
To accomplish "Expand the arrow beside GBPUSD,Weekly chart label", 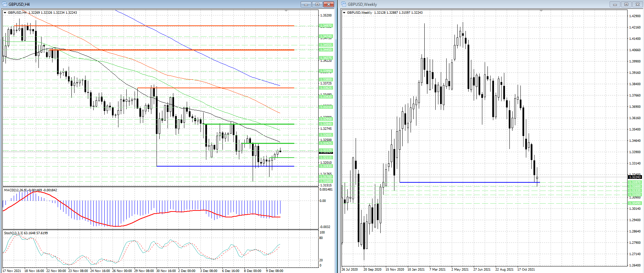I will (x=344, y=13).
